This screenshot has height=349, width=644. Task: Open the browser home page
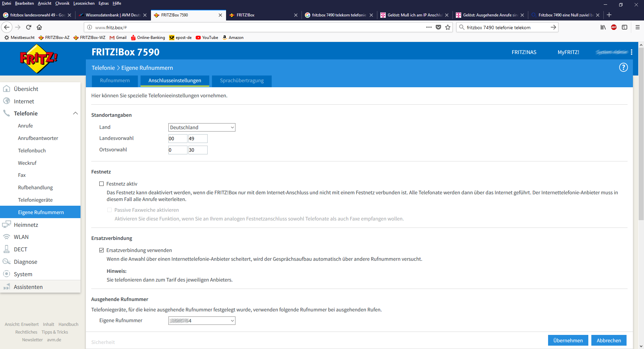coord(39,27)
